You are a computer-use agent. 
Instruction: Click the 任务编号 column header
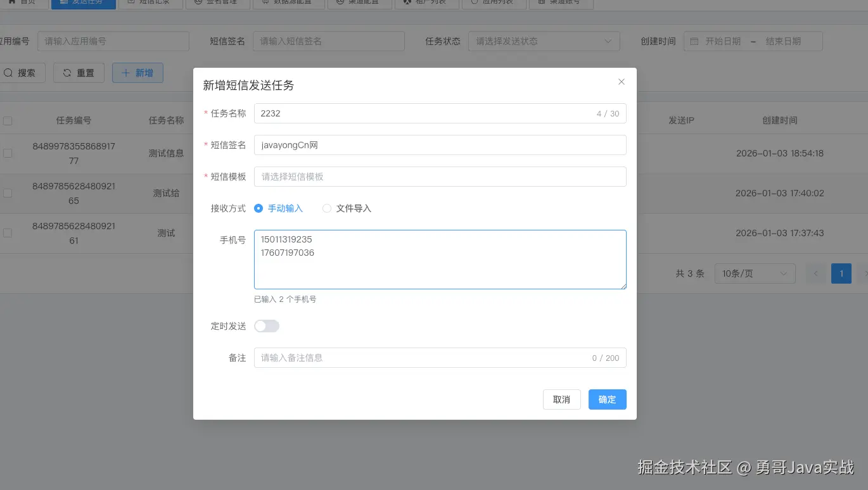pyautogui.click(x=73, y=120)
